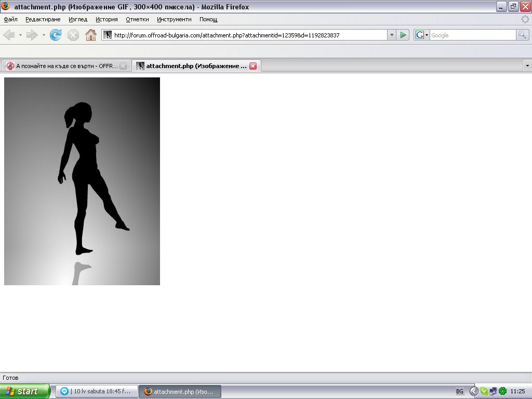Click the Stop loading icon

[73, 35]
